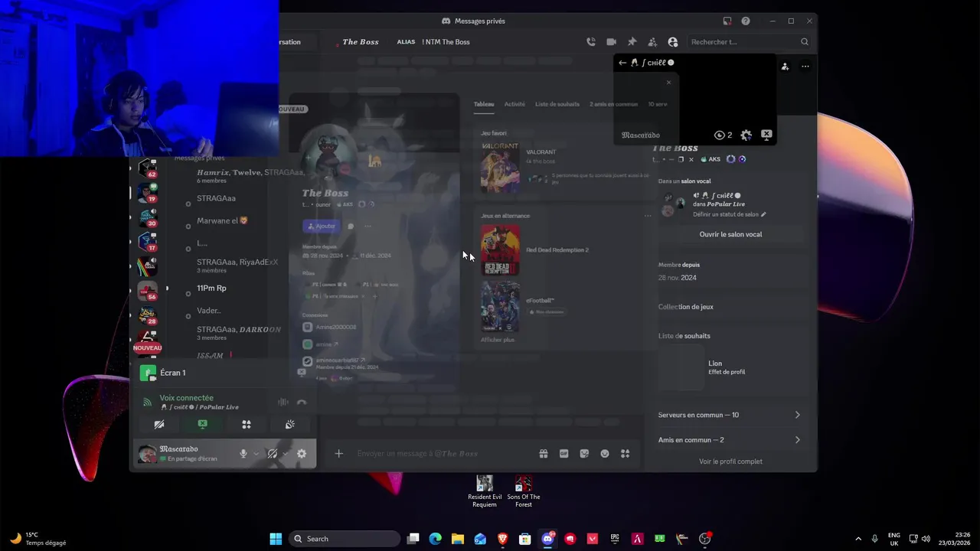
Task: Open server icon with 56 badge
Action: pos(147,292)
